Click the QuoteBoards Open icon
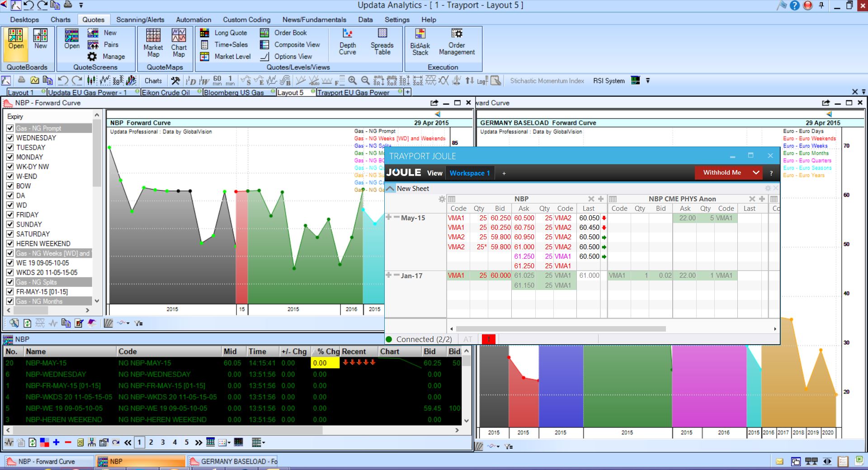The image size is (868, 470). (16, 44)
